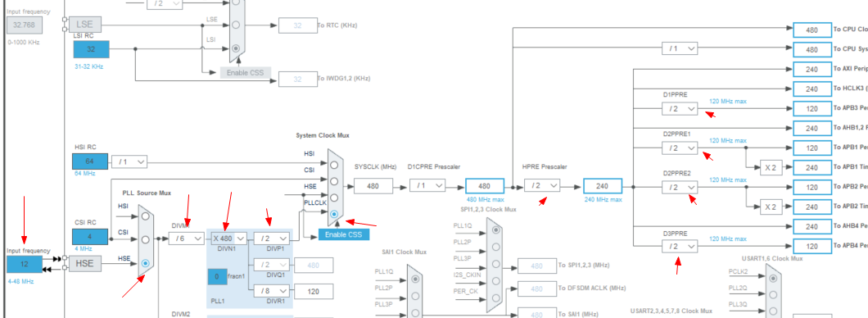Click the HSI RC 64 value box
The width and height of the screenshot is (868, 318).
[x=90, y=161]
